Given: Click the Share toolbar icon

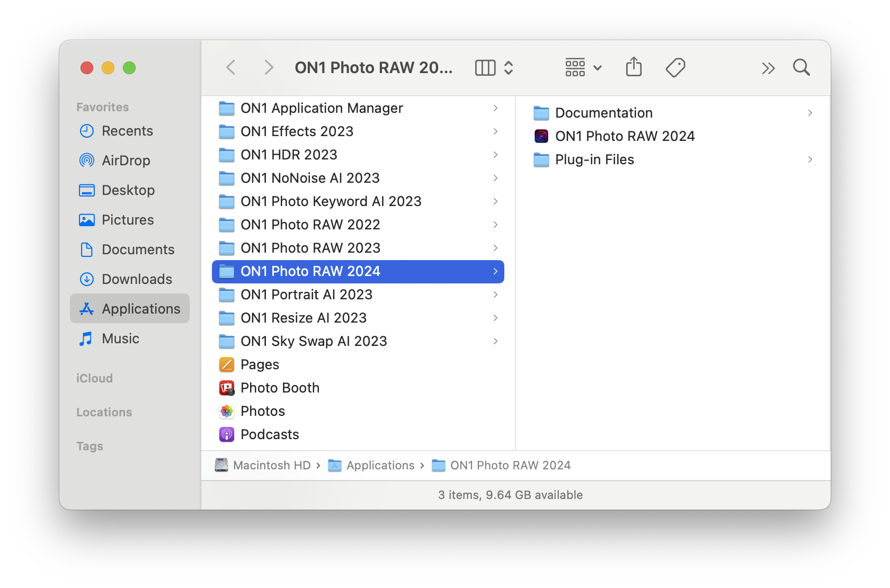Looking at the screenshot, I should click(634, 67).
